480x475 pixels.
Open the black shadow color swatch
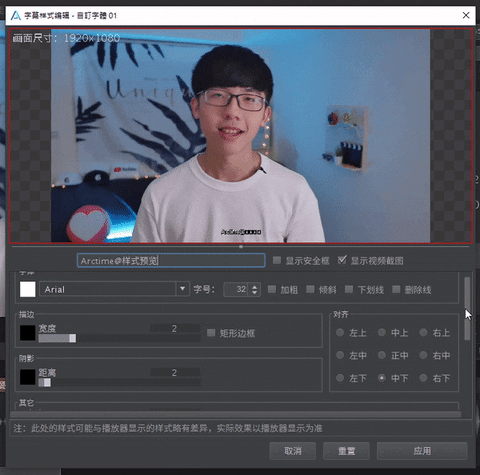28,377
